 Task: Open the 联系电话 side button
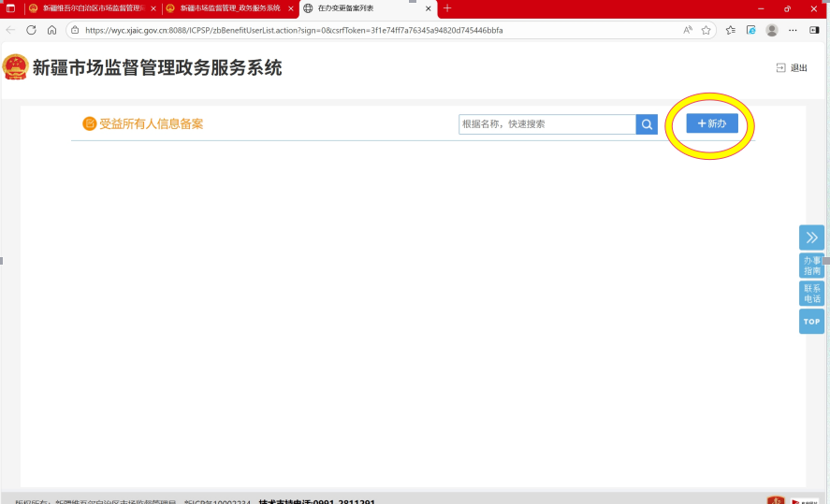tap(811, 294)
